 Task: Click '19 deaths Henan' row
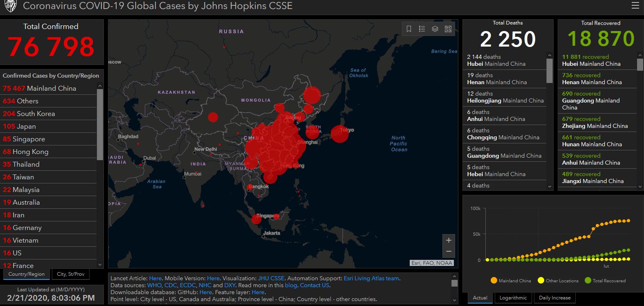(x=505, y=79)
